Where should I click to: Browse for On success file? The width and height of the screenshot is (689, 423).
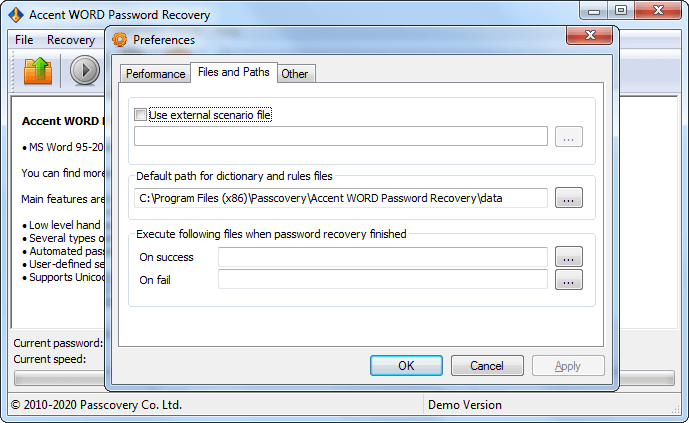(x=569, y=257)
